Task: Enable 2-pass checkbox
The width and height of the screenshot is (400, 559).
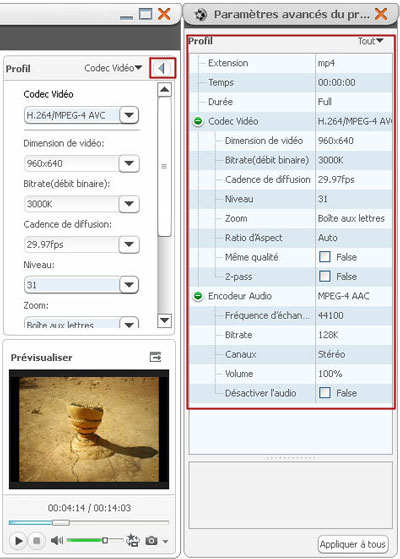Action: pos(324,276)
